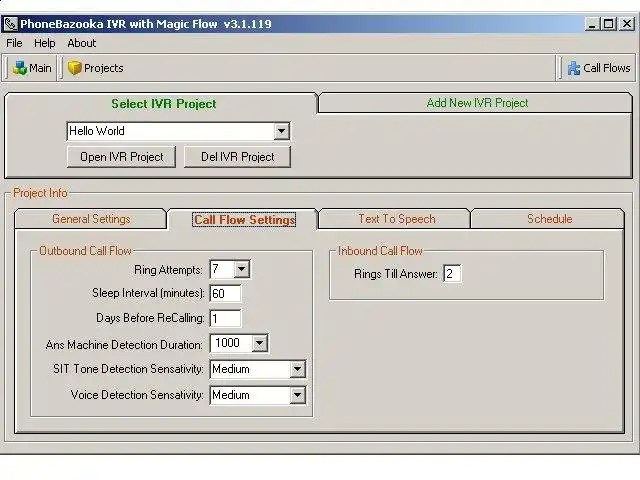Click the Sleep Interval minutes field
The width and height of the screenshot is (640, 480).
click(225, 293)
